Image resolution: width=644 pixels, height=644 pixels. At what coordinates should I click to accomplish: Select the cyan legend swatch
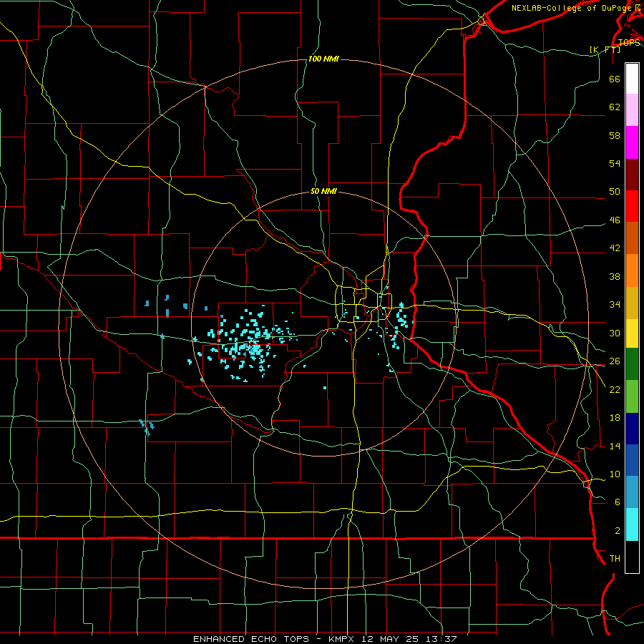coord(632,525)
